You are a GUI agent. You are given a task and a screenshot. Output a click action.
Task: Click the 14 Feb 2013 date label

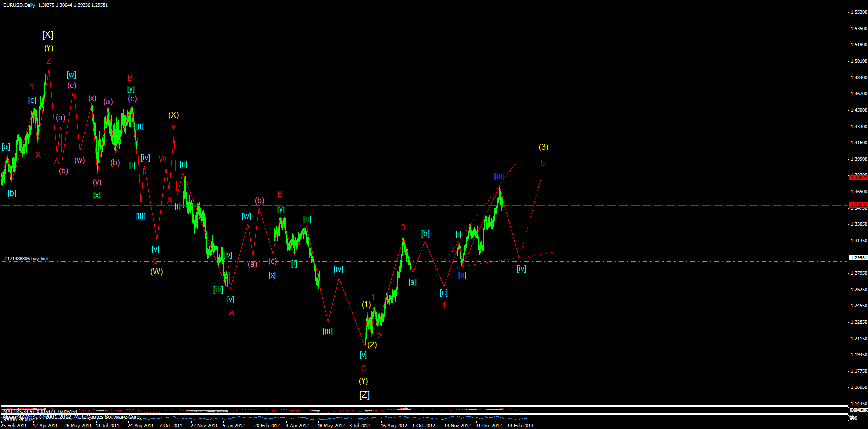(x=520, y=426)
